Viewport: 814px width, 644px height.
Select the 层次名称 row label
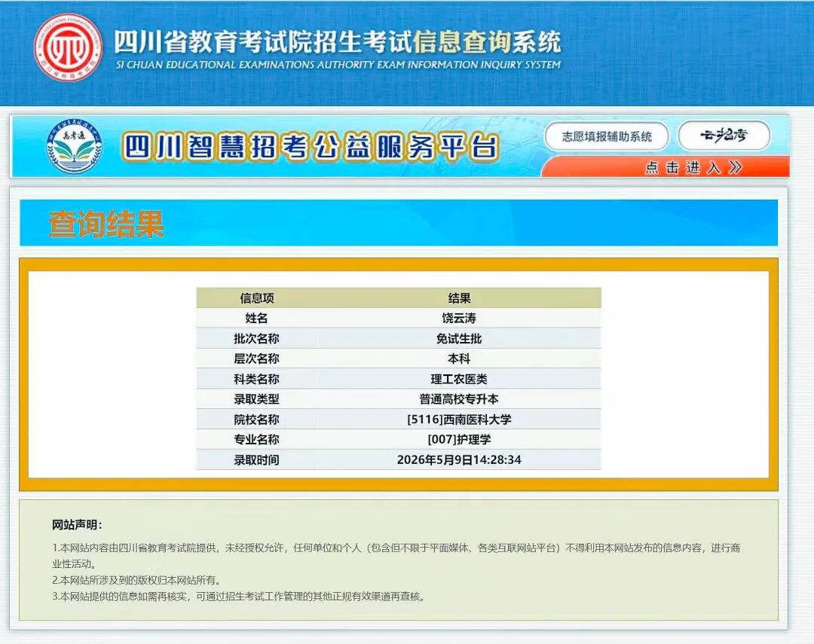point(256,359)
